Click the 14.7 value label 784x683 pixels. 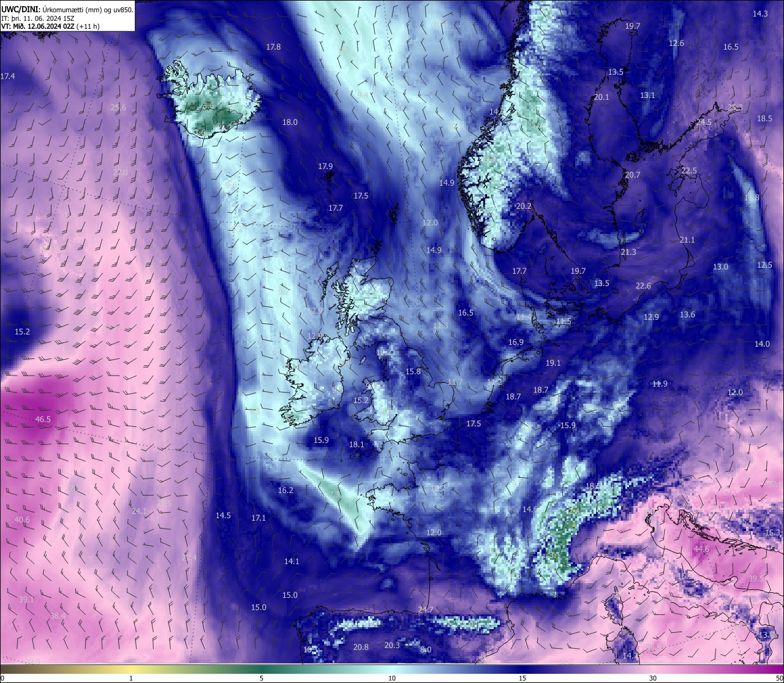[630, 656]
